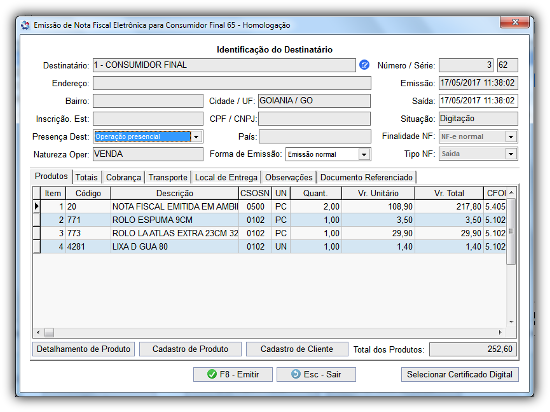Click the Vr. Unitário column header
The image size is (550, 412).
(378, 193)
